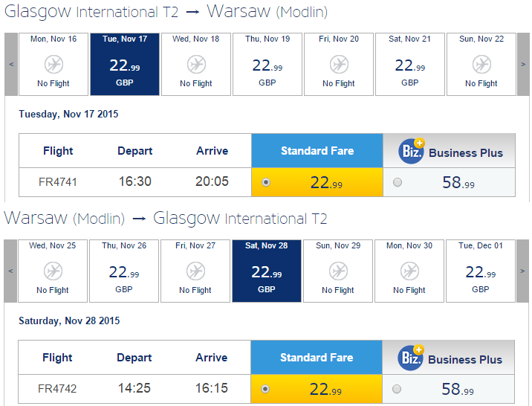Show later outbound dates with right arrow
532x406 pixels.
pyautogui.click(x=523, y=64)
